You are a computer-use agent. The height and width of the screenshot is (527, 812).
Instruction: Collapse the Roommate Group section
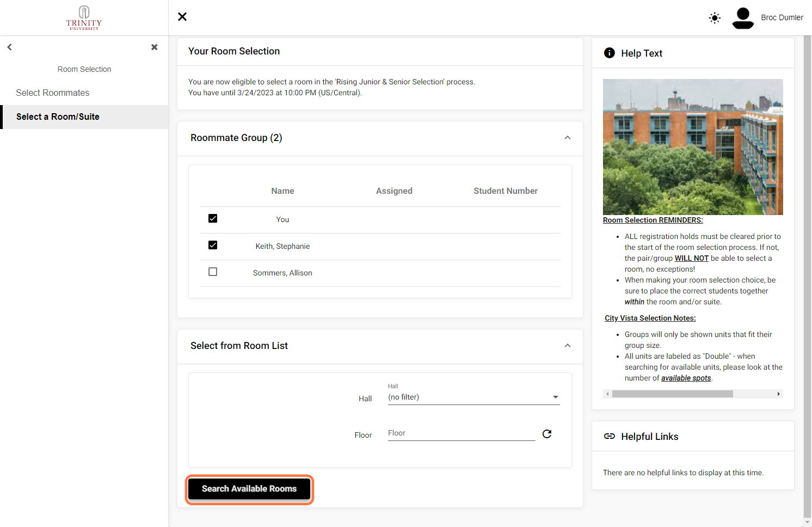568,138
